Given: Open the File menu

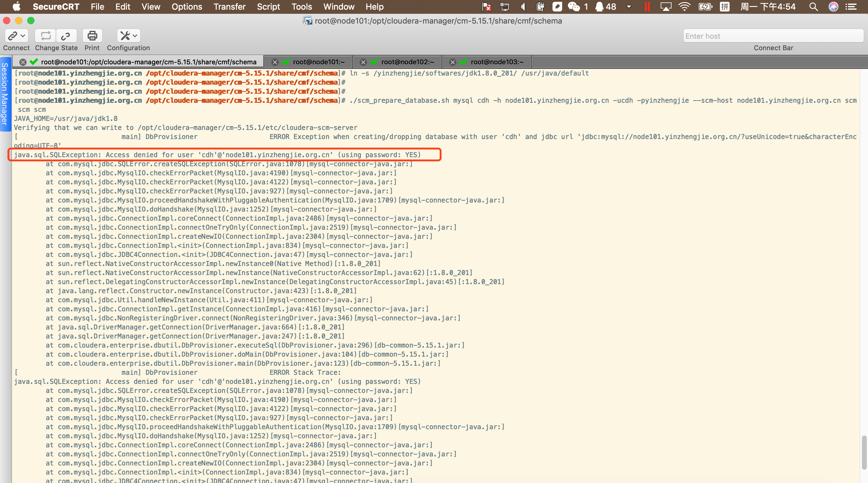Looking at the screenshot, I should [97, 7].
